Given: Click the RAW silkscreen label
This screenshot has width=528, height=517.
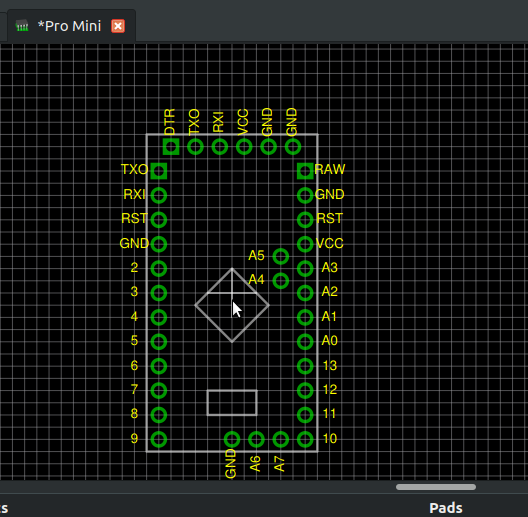Looking at the screenshot, I should pos(330,169).
